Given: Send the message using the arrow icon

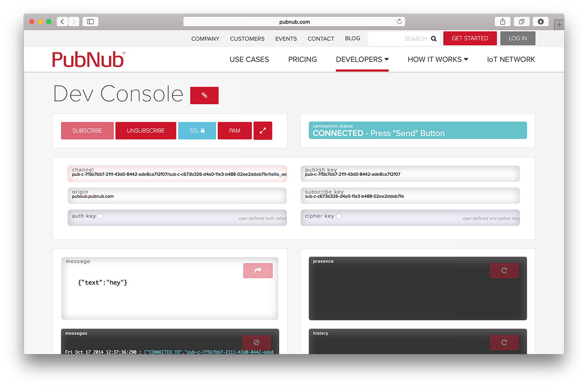Looking at the screenshot, I should point(258,270).
